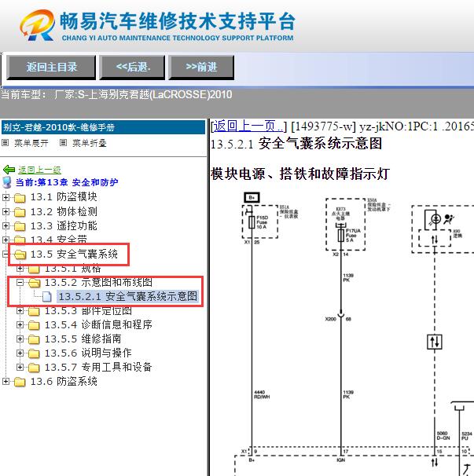Click the 13.5 安全气囊系统 open folder icon
This screenshot has width=474, height=476.
coord(20,254)
